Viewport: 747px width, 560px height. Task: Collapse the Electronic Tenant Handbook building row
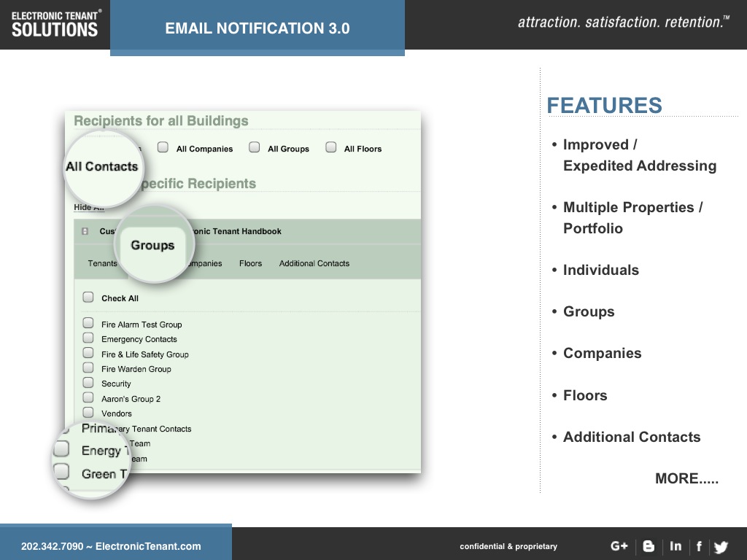[85, 231]
